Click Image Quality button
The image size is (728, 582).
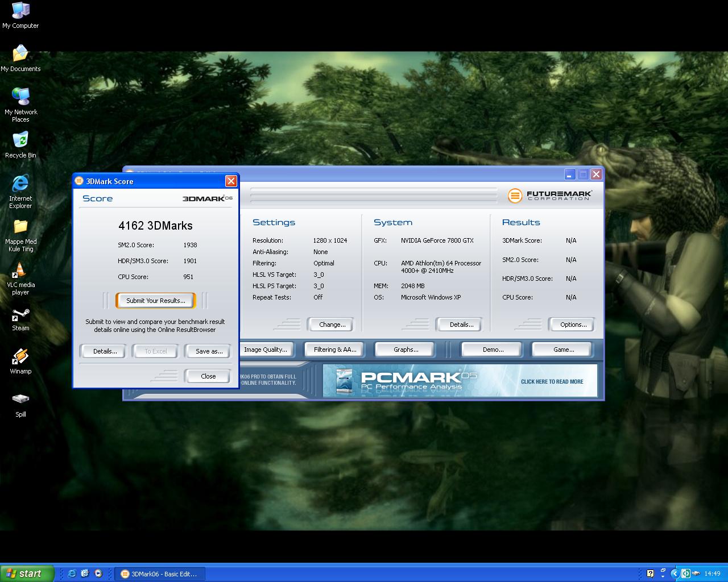point(265,350)
